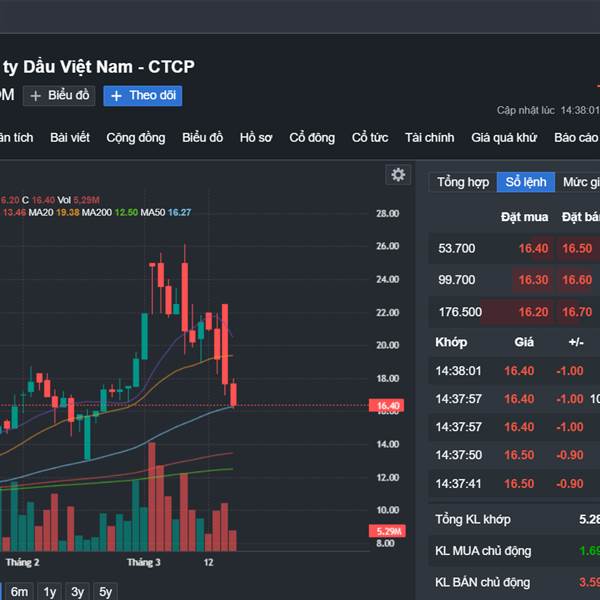
Task: Open Biểu đồ navigation tab
Action: click(x=202, y=137)
